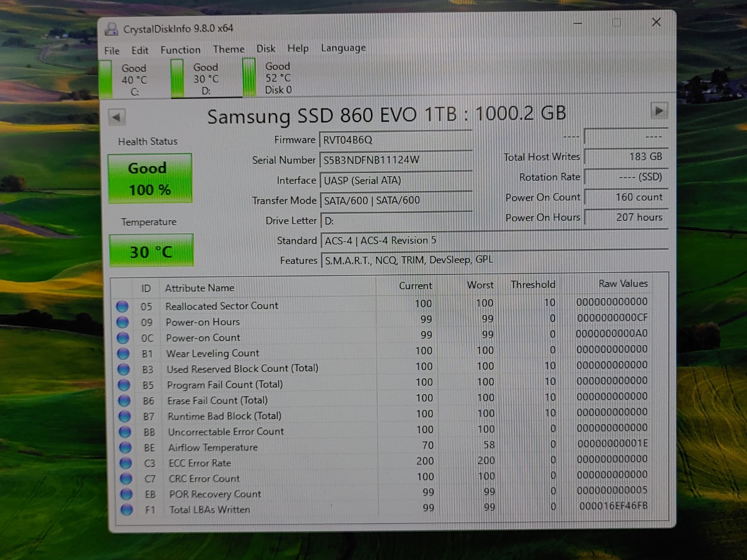
Task: Click the Firmware field RVT04B6Q
Action: [x=396, y=140]
